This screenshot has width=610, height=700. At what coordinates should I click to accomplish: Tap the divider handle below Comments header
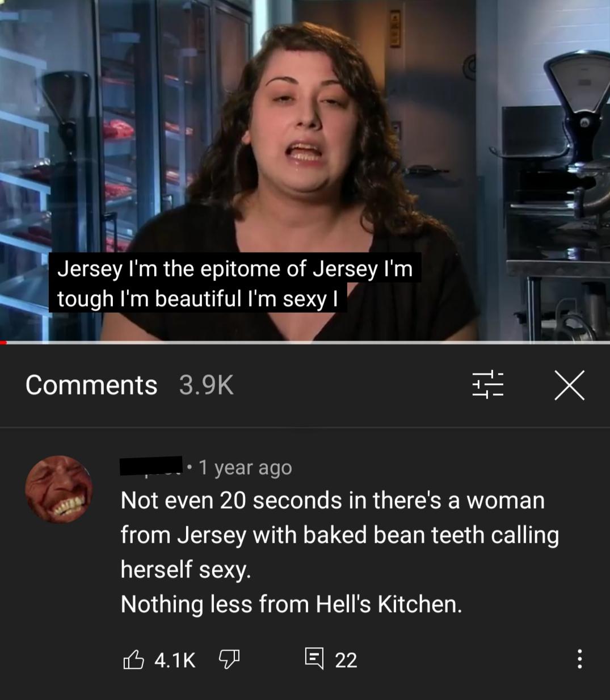tap(305, 427)
